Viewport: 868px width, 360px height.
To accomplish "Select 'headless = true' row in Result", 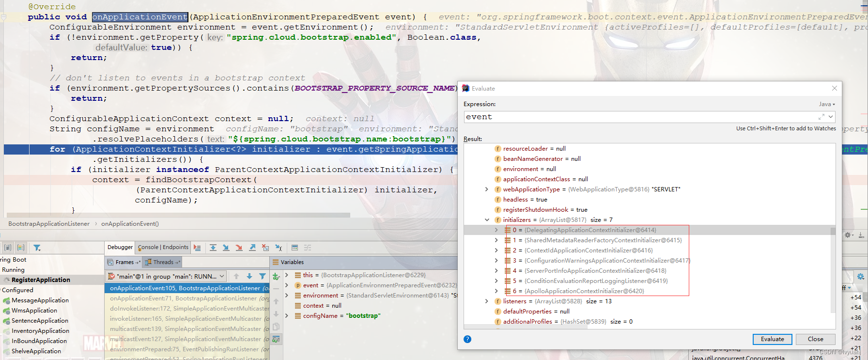I will [x=521, y=200].
